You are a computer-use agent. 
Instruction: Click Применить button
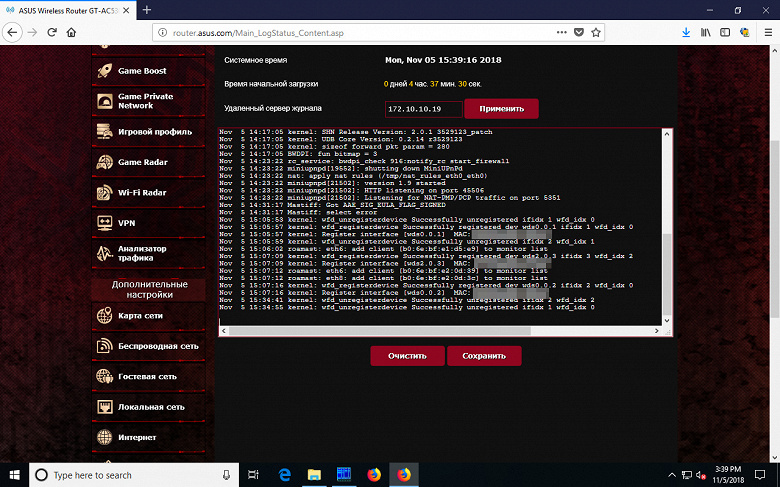pyautogui.click(x=501, y=108)
